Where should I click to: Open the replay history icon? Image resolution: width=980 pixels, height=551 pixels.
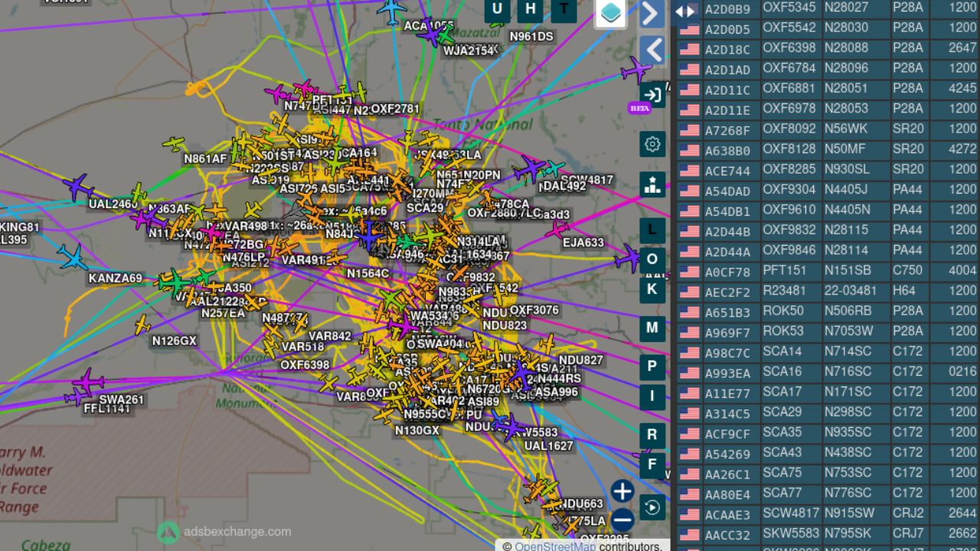[652, 507]
